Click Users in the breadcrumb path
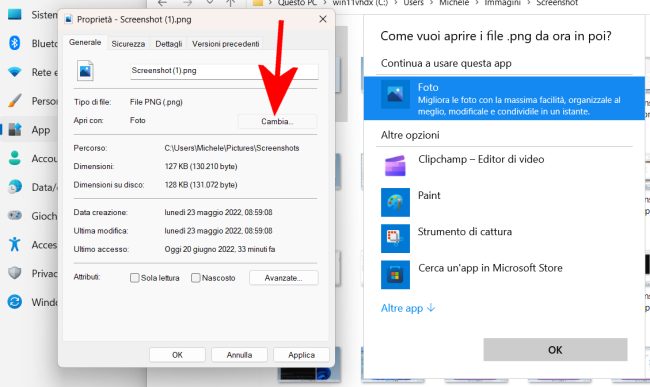 click(413, 3)
